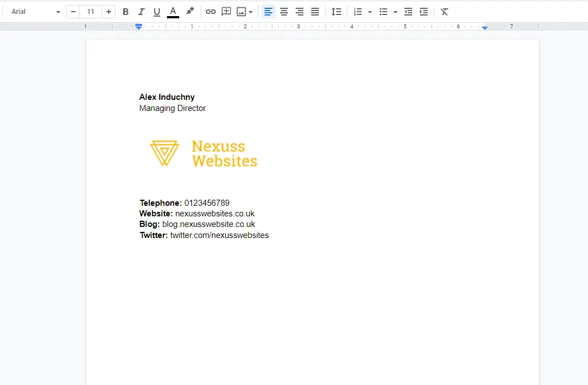Expand the bulleted list styles dropdown
Viewport: 588px width, 385px height.
pyautogui.click(x=396, y=11)
